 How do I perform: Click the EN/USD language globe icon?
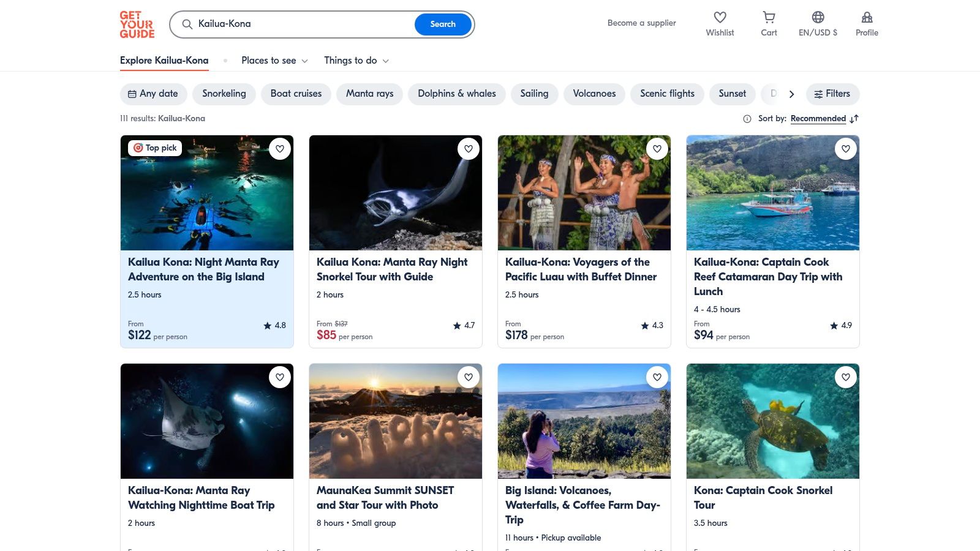pos(818,18)
